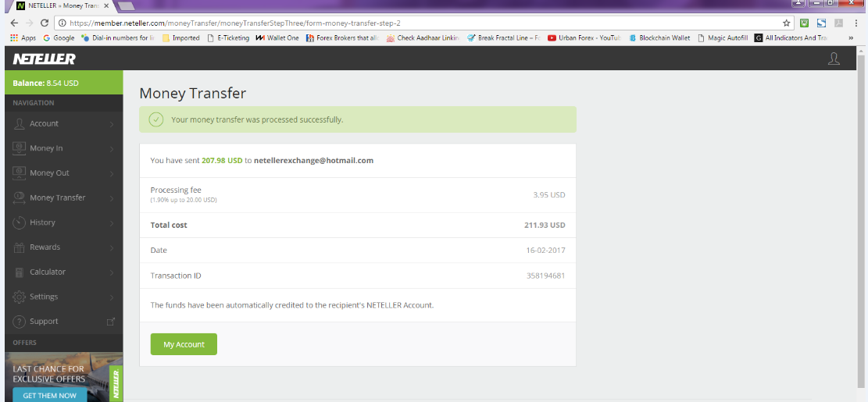The height and width of the screenshot is (402, 868).
Task: Open the Google bookmark
Action: click(59, 38)
